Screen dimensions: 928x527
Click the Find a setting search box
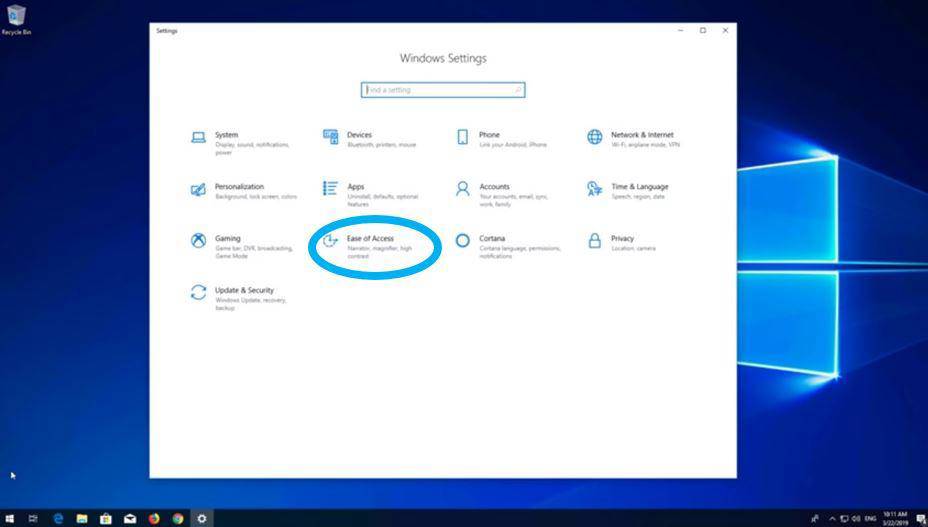click(x=442, y=90)
